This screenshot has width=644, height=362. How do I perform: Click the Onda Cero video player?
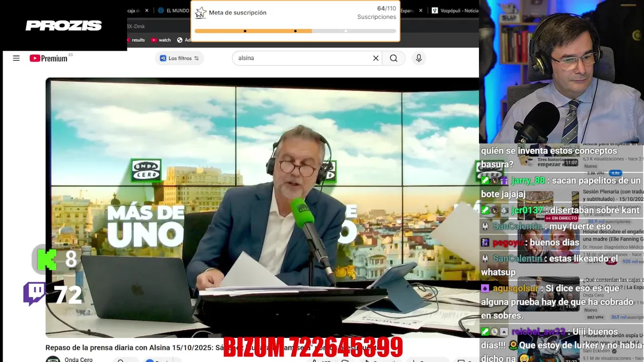[262, 208]
